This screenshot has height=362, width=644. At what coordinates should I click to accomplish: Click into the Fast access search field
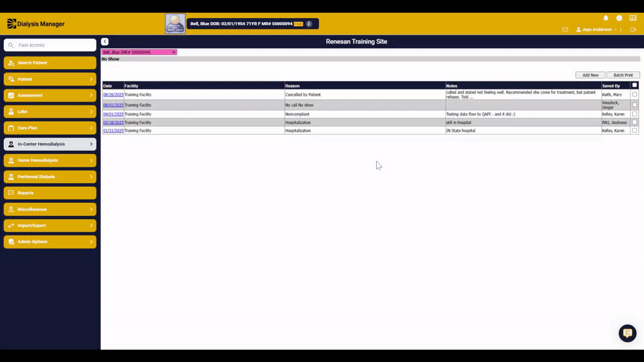click(x=50, y=45)
